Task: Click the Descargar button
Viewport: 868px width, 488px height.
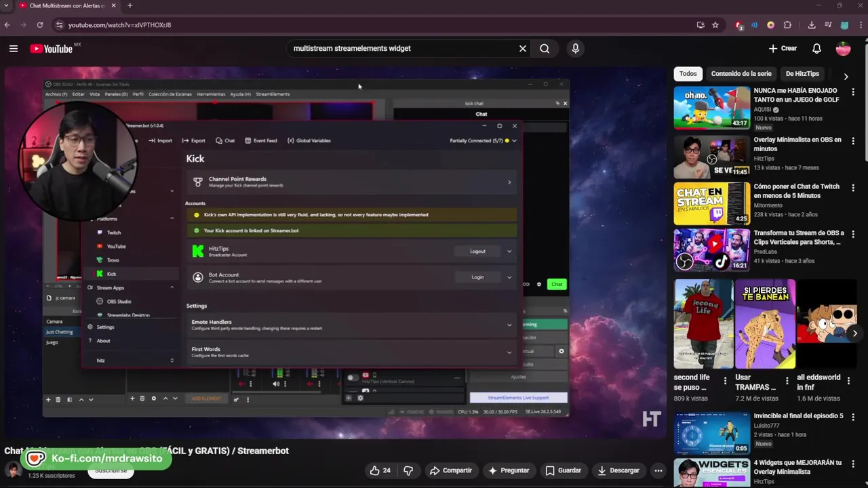Action: coord(618,470)
